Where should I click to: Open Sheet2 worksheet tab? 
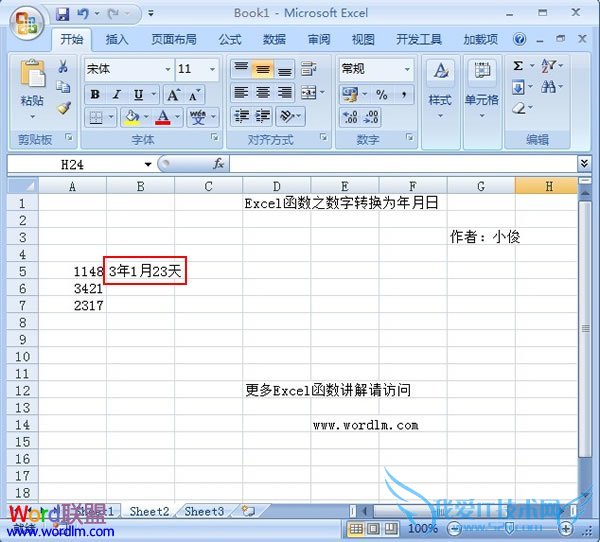point(149,511)
